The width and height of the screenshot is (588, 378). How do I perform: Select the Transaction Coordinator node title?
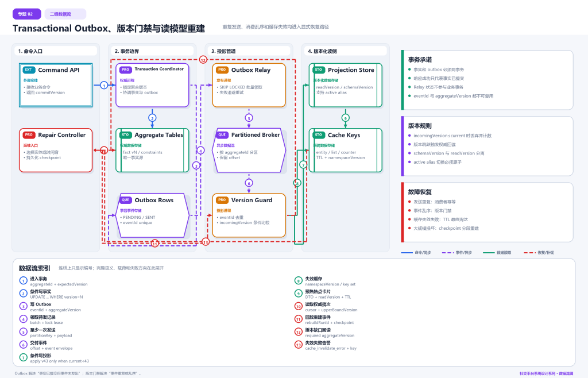click(159, 69)
